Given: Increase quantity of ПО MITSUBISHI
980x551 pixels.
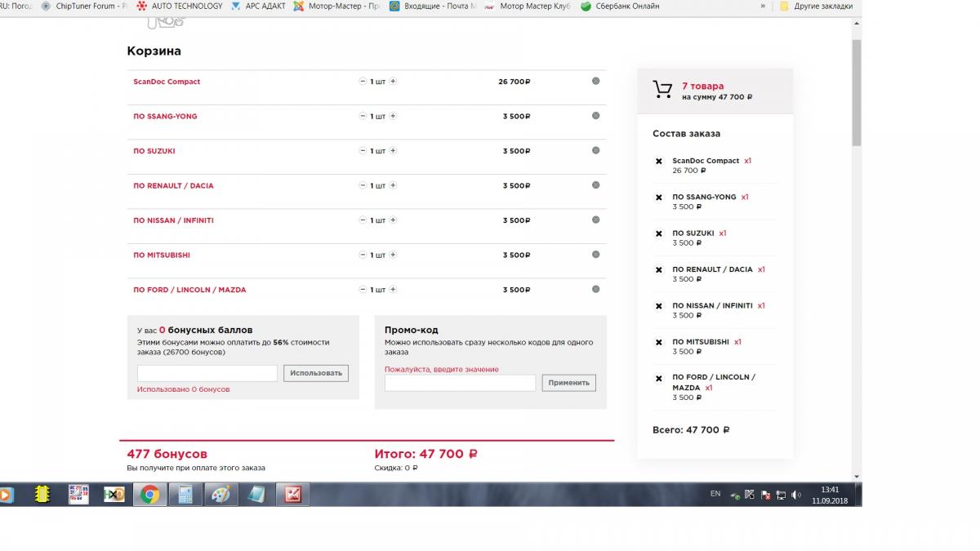Looking at the screenshot, I should tap(393, 255).
